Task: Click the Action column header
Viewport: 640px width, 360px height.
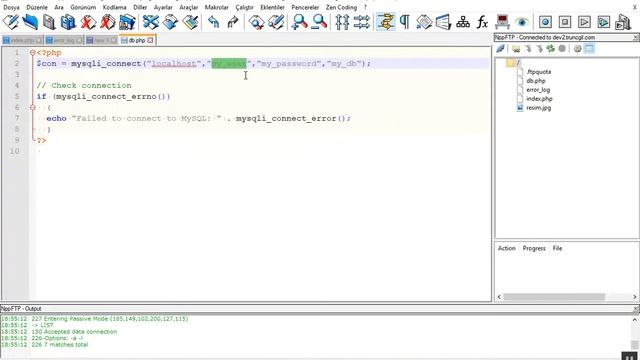Action: pos(507,248)
